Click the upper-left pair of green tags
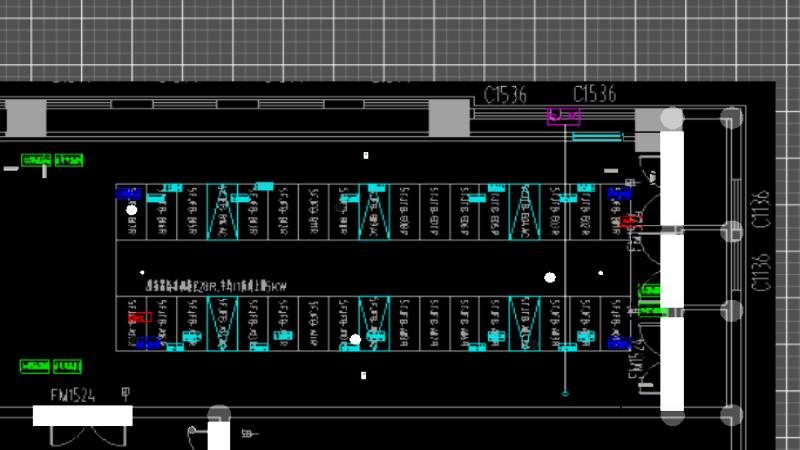 pos(52,160)
